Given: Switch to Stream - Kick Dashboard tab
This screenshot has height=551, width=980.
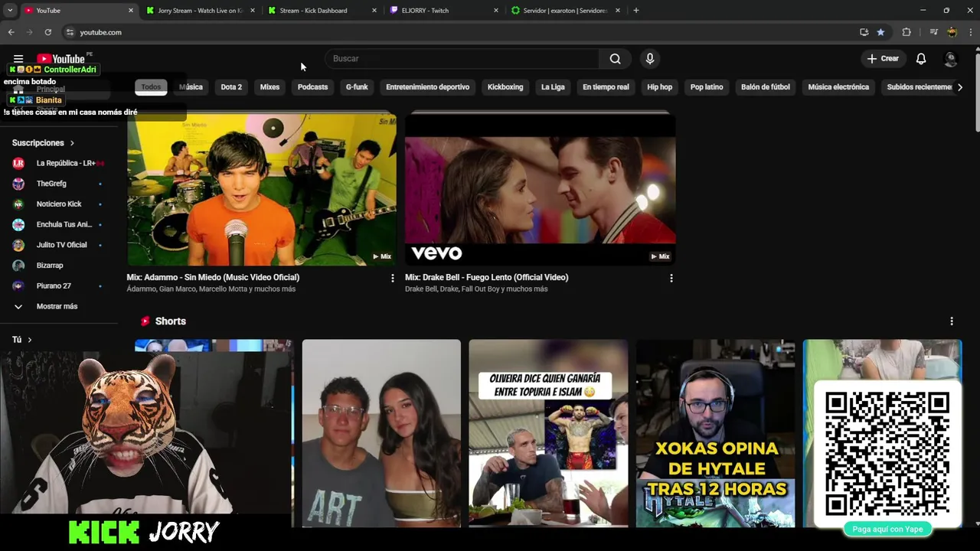Looking at the screenshot, I should 322,11.
